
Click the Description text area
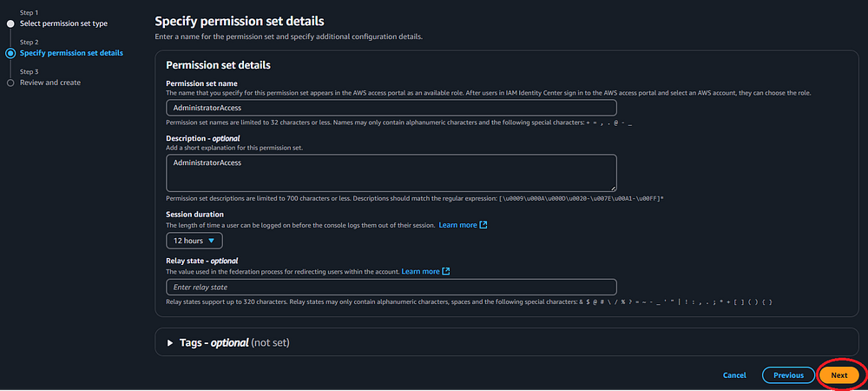click(x=391, y=172)
